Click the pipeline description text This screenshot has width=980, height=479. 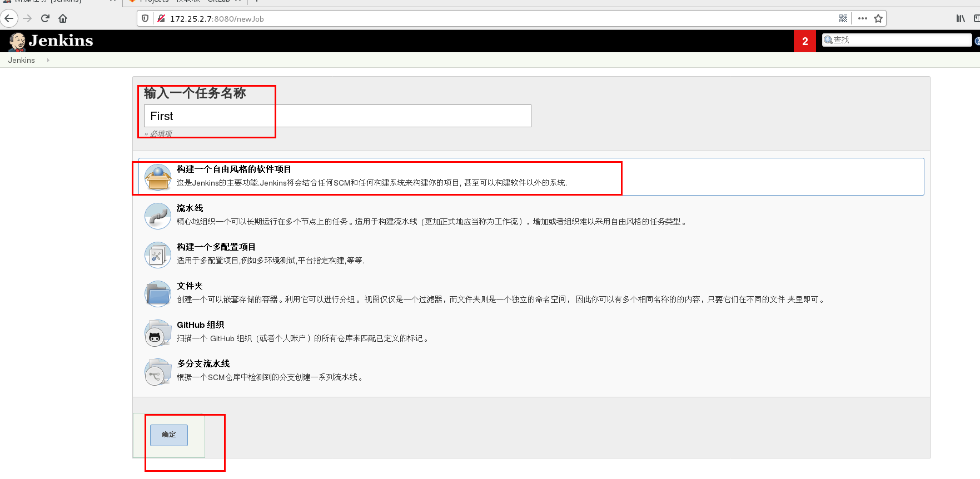click(433, 222)
